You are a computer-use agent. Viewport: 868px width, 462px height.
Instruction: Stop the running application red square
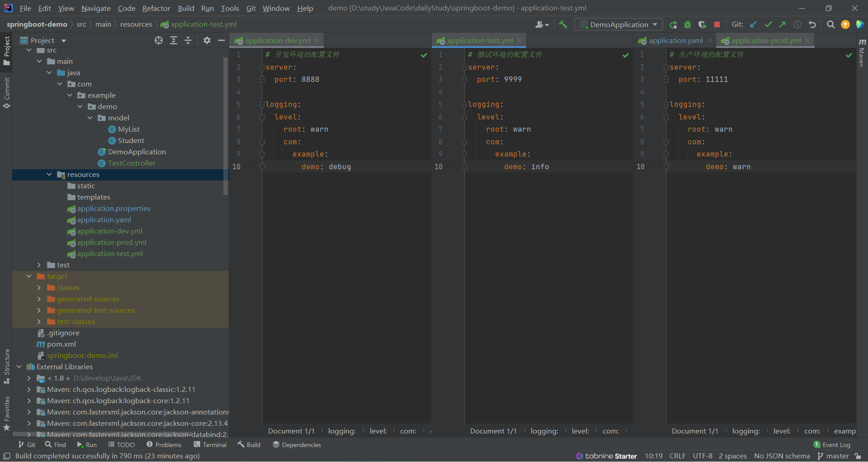tap(717, 24)
